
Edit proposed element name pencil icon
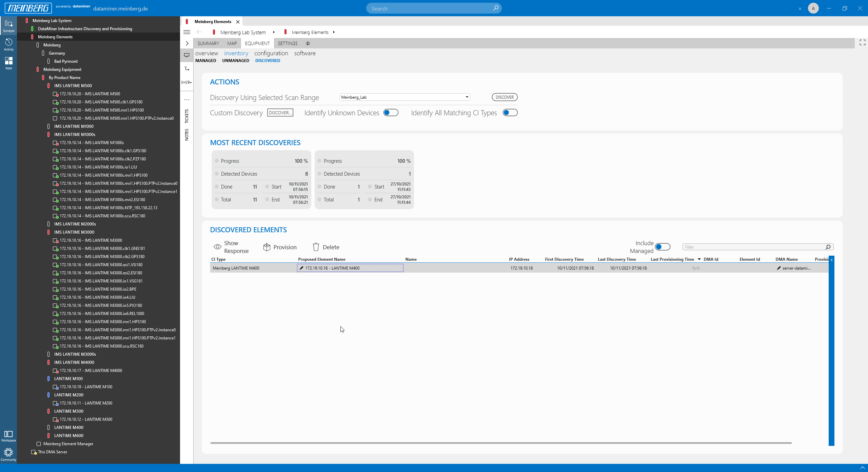301,268
